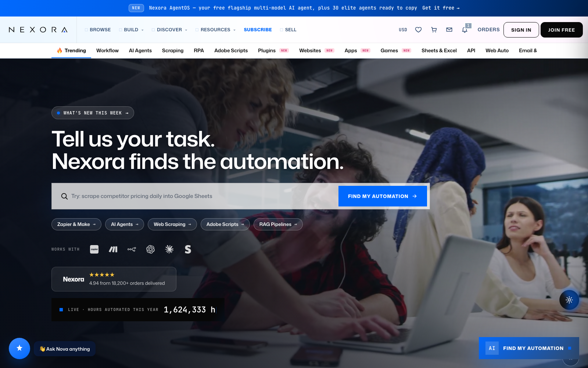Image resolution: width=588 pixels, height=368 pixels.
Task: Select the Games category tab
Action: point(395,51)
